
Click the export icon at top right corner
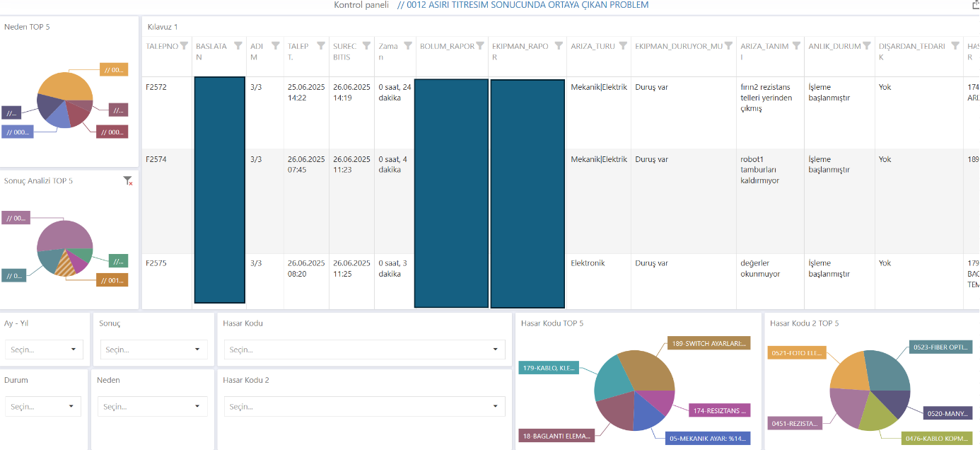click(x=974, y=4)
